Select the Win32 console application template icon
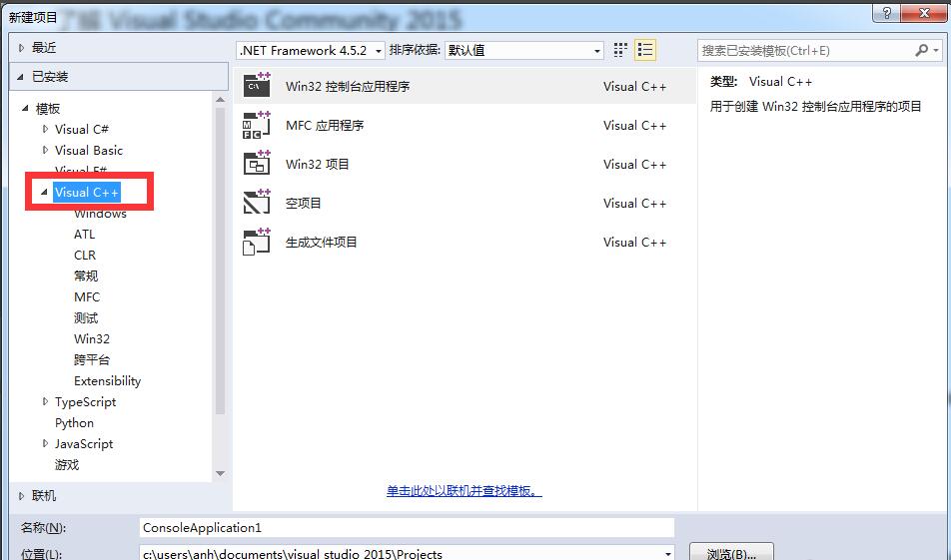The height and width of the screenshot is (560, 951). pyautogui.click(x=257, y=86)
